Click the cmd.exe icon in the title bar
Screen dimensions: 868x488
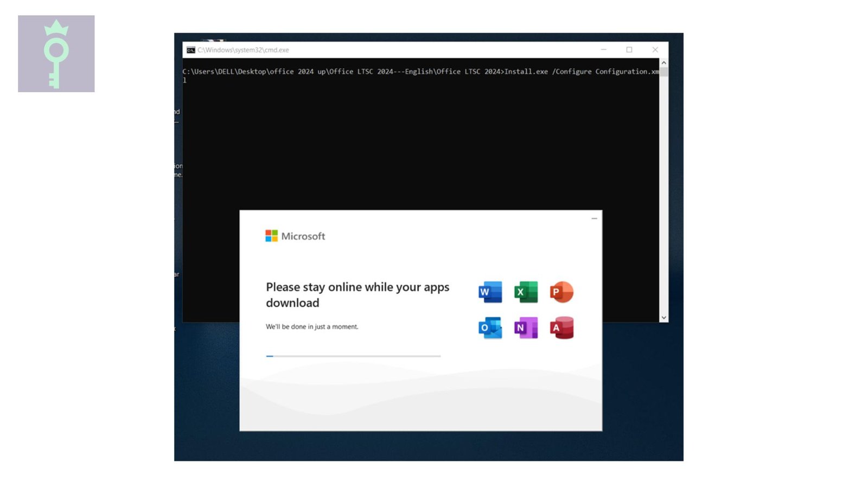pos(190,49)
